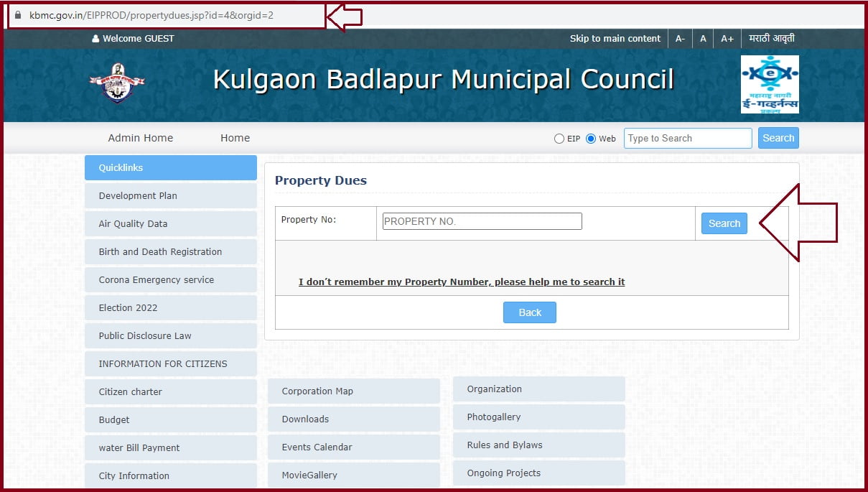Open Development Plan quicklink
The image size is (868, 492).
click(171, 195)
